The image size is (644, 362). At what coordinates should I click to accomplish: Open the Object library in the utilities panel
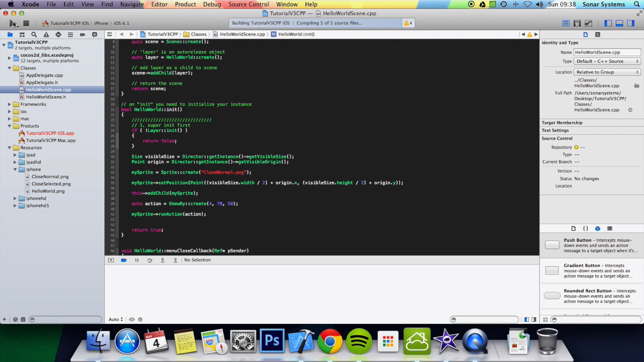click(598, 228)
